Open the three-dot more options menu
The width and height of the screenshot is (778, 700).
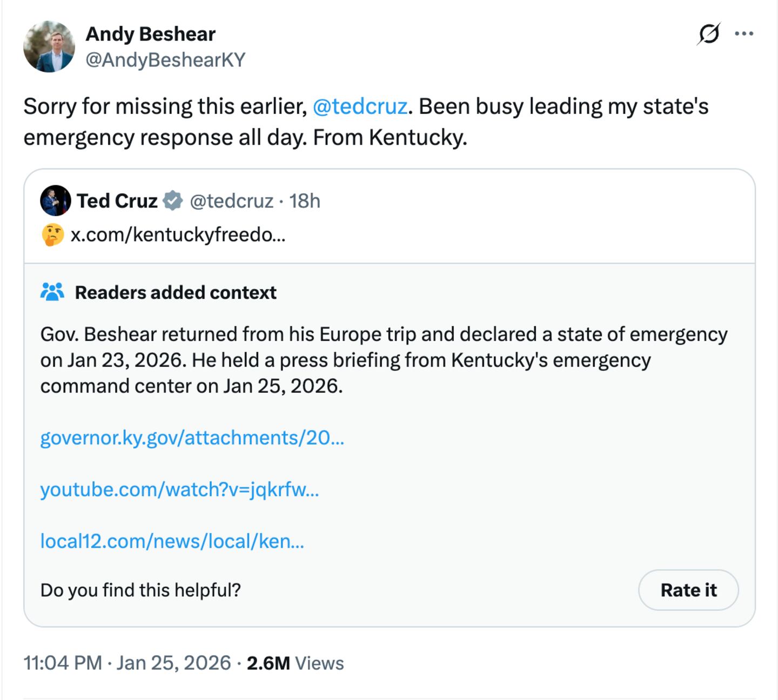tap(745, 33)
